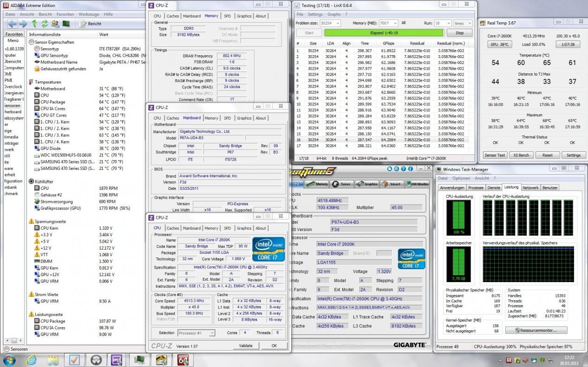Click the CPU Package temperature row

click(88, 102)
